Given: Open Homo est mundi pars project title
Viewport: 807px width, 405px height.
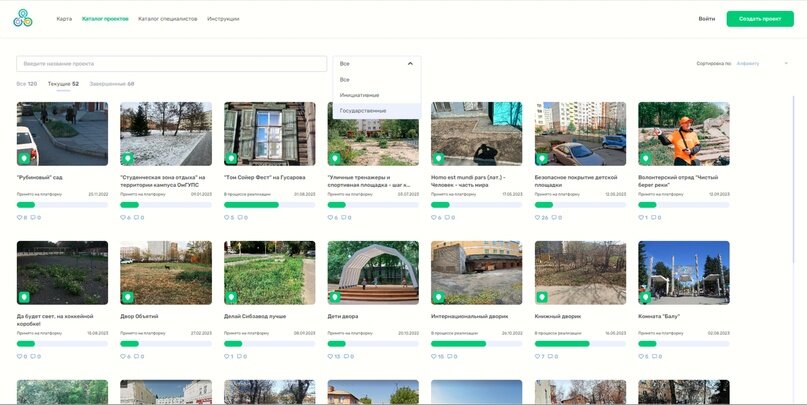Looking at the screenshot, I should pos(468,181).
